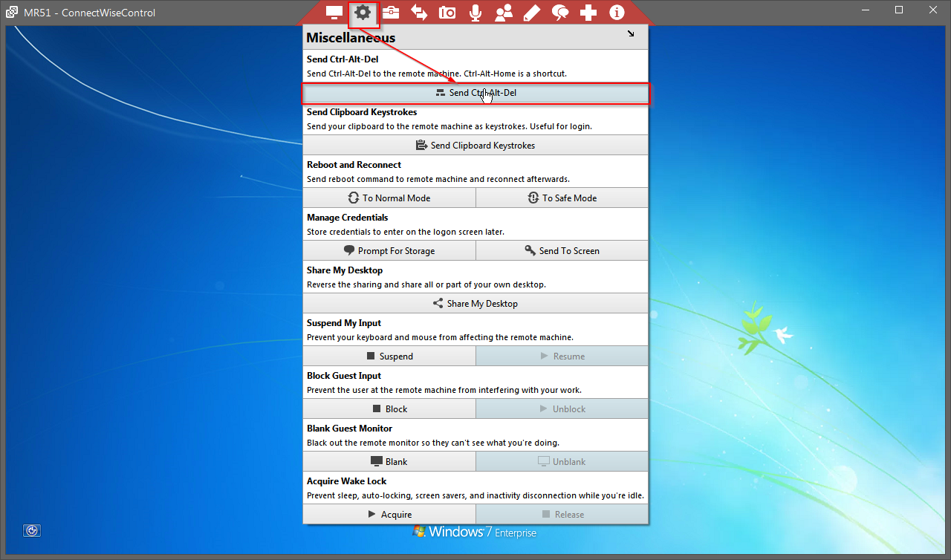Reboot remote machine To Normal Mode
951x560 pixels.
(x=389, y=198)
